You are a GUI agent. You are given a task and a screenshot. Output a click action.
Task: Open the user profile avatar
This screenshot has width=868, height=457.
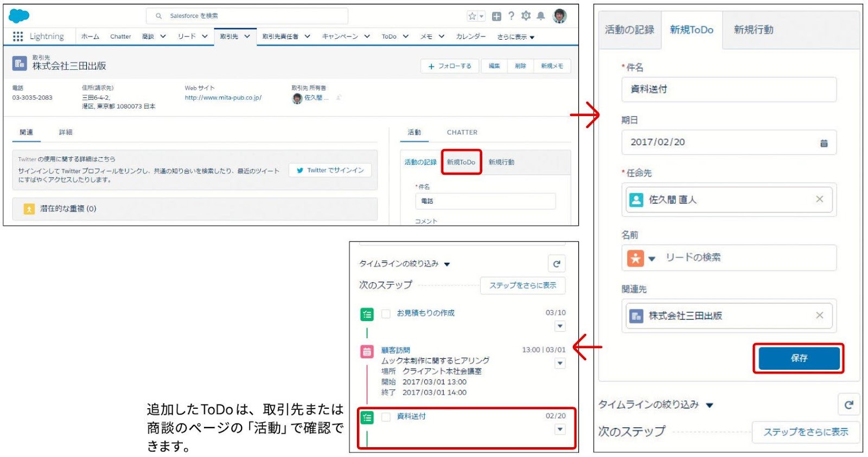click(560, 16)
